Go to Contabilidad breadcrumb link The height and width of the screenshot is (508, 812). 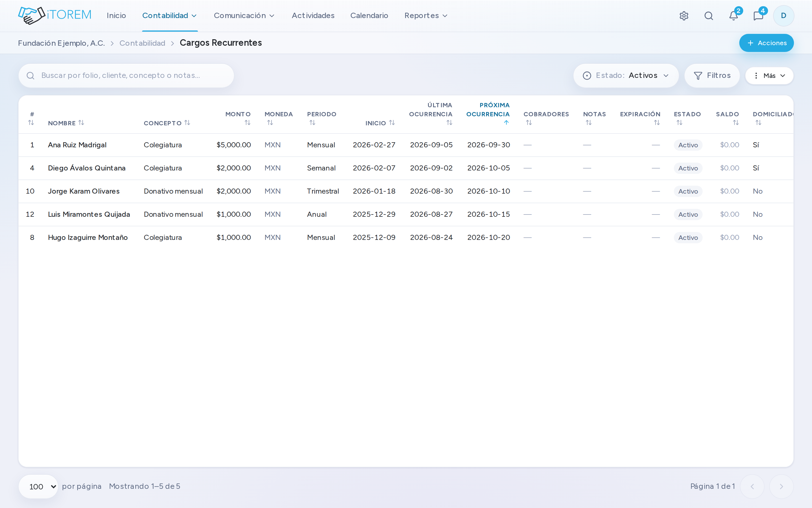coord(142,43)
